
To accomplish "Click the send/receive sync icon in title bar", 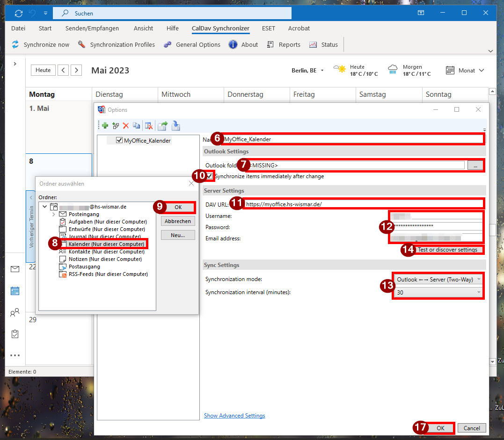I will [x=19, y=13].
